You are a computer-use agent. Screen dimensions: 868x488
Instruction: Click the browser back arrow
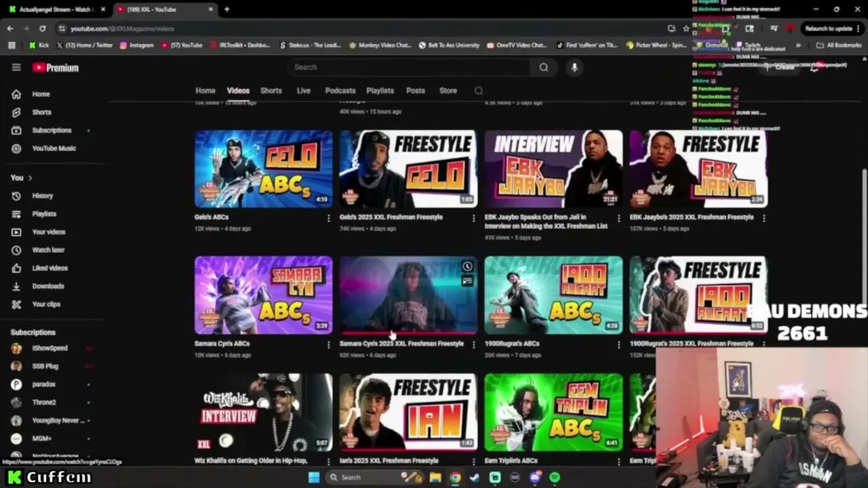point(10,28)
